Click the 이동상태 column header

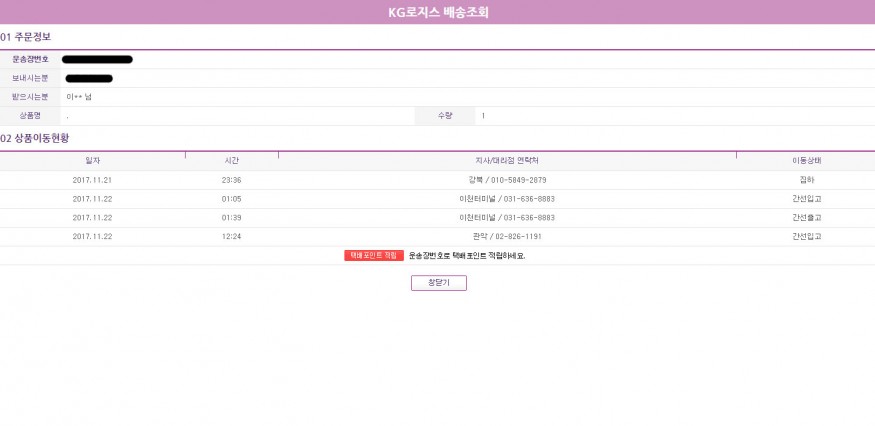806,160
